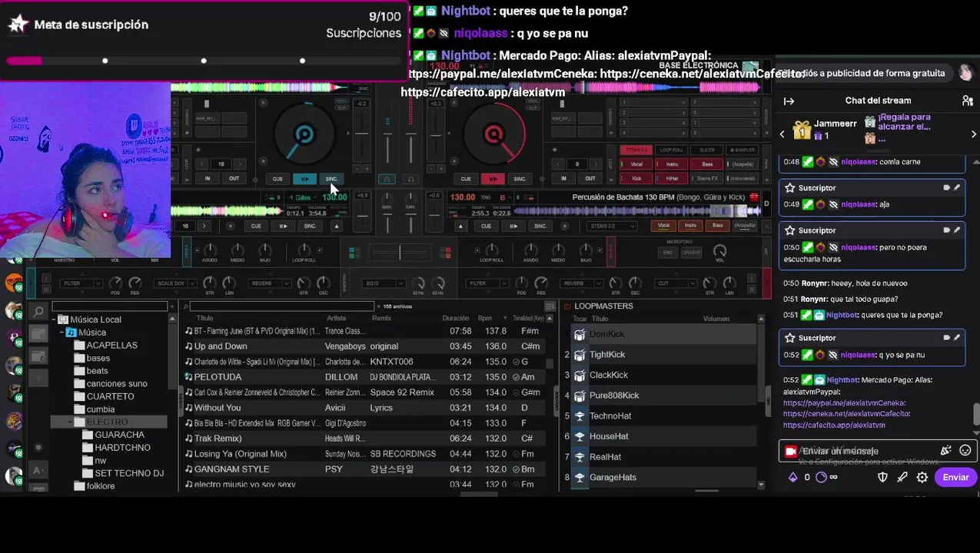Click right deck SINC. button
The height and width of the screenshot is (553, 980).
[x=520, y=179]
